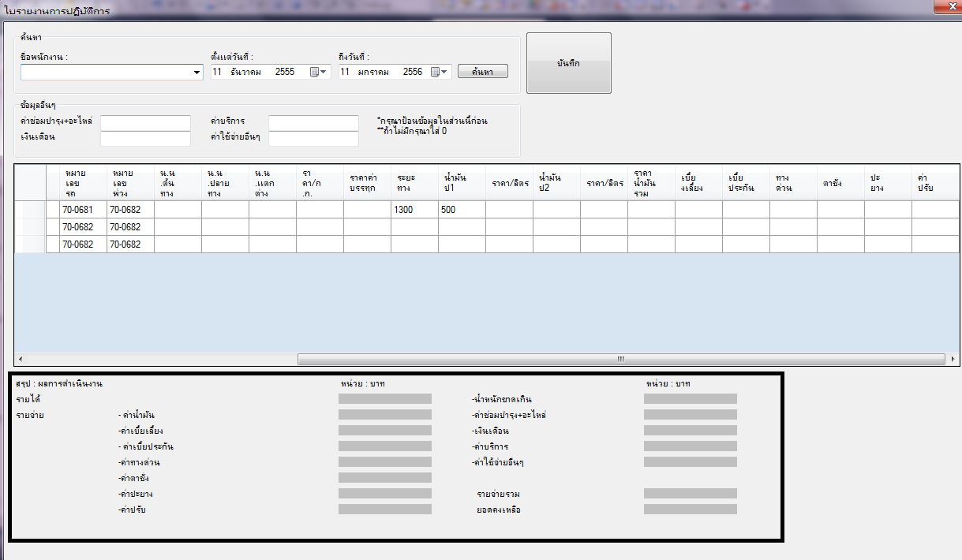Click the น.น.ต้นทาง column header
Viewport: 962px width, 560px height.
pyautogui.click(x=178, y=182)
